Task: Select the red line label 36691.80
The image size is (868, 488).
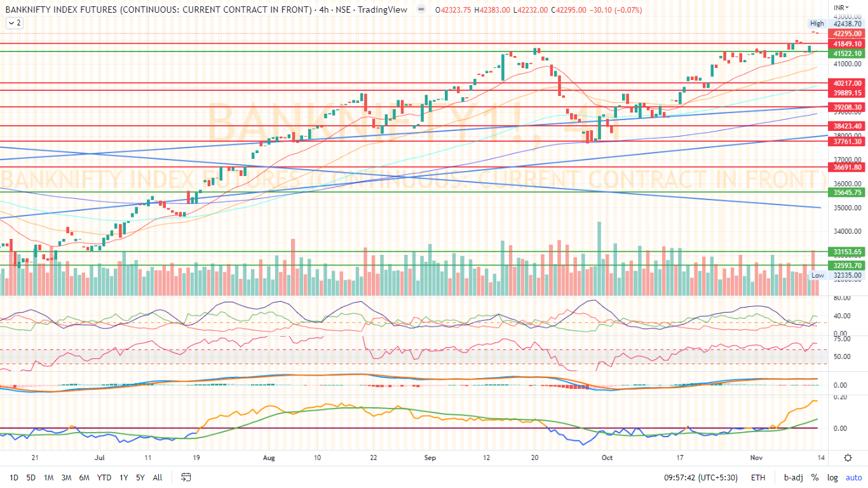Action: coord(847,167)
